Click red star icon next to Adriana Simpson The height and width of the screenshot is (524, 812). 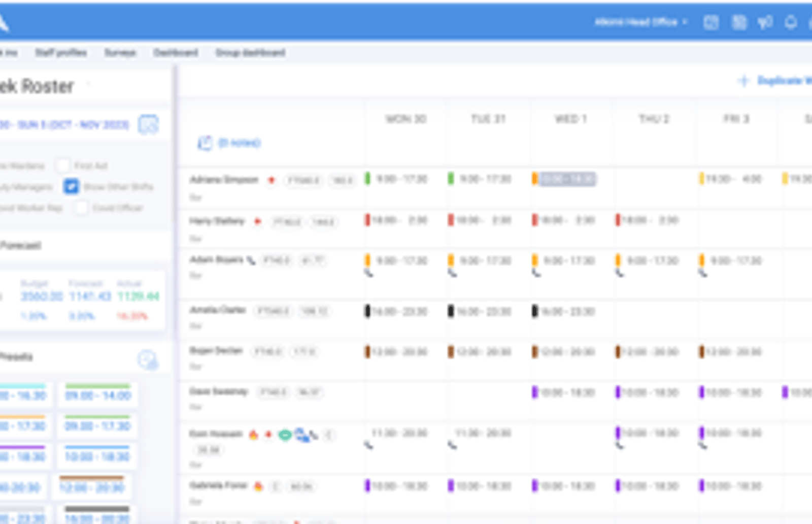[272, 180]
